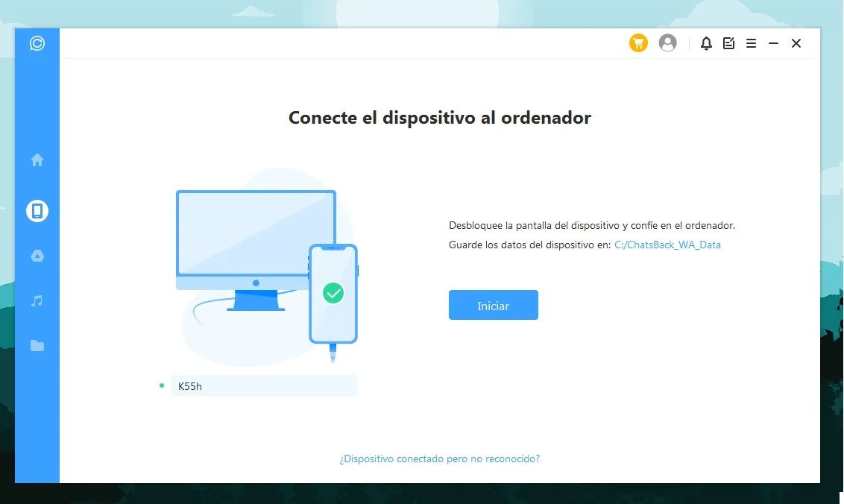Open the Google Drive recovery section
This screenshot has width=844, height=504.
pyautogui.click(x=37, y=256)
